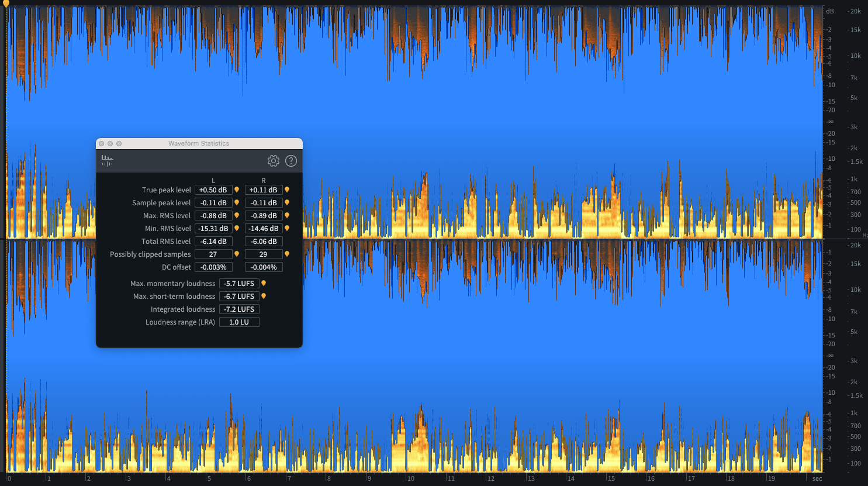Viewport: 868px width, 486px height.
Task: Click the 5 second mark on the time ruler
Action: [x=209, y=478]
